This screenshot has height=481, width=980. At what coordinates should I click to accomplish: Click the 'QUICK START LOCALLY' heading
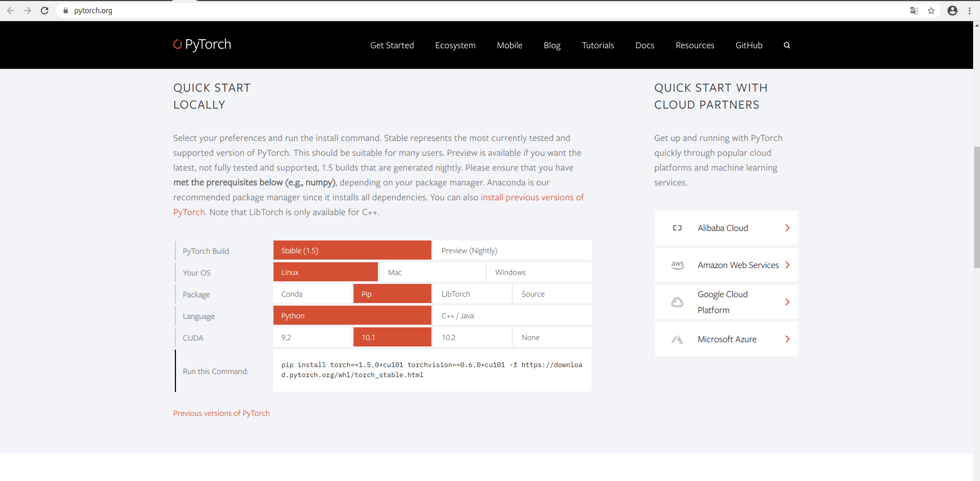click(x=212, y=96)
